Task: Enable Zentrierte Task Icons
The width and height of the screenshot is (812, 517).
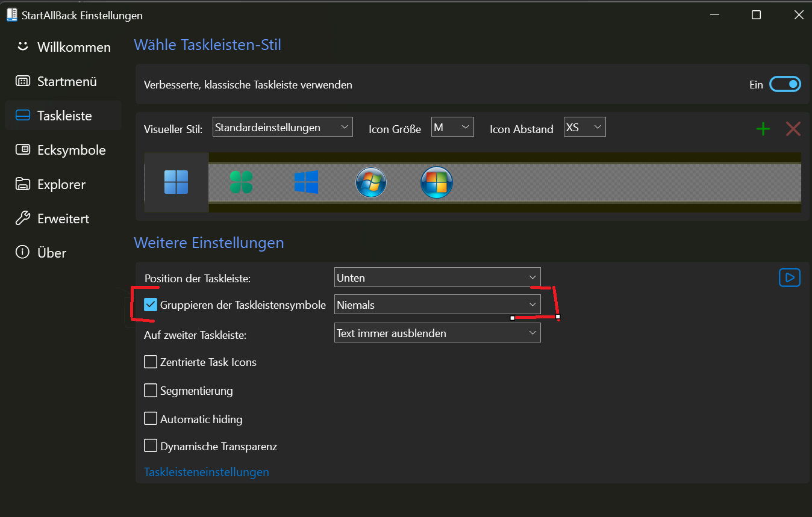Action: pos(151,362)
